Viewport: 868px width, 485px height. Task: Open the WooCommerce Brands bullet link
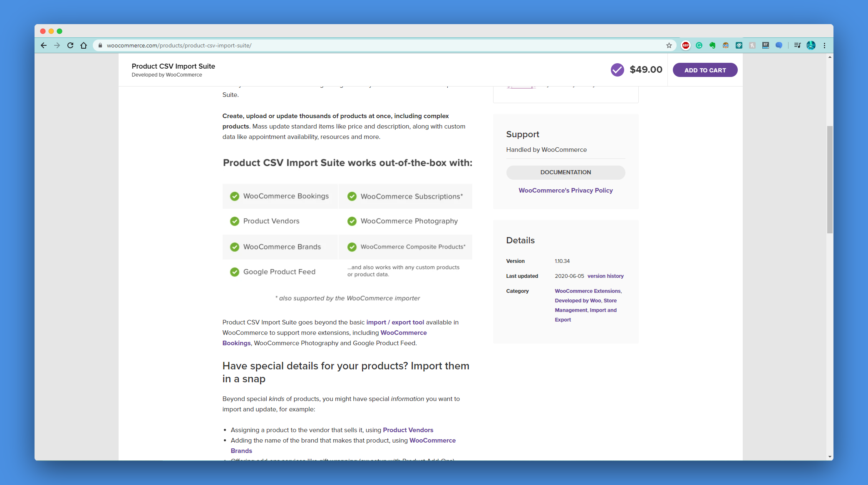[x=343, y=445]
